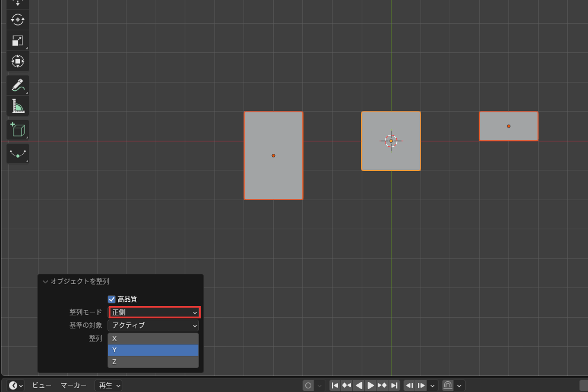Image resolution: width=588 pixels, height=392 pixels.
Task: Select the Measure ruler tool
Action: [18, 106]
